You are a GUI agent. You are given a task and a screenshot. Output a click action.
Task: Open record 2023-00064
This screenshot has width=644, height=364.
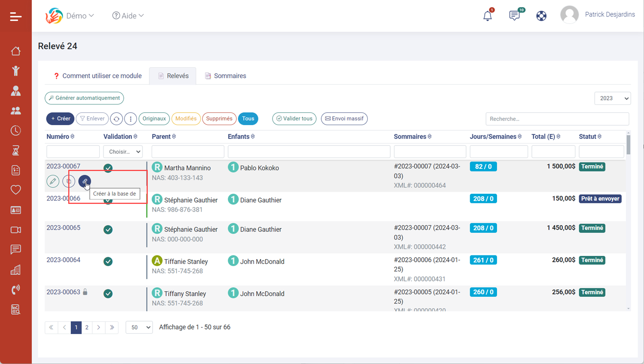63,260
